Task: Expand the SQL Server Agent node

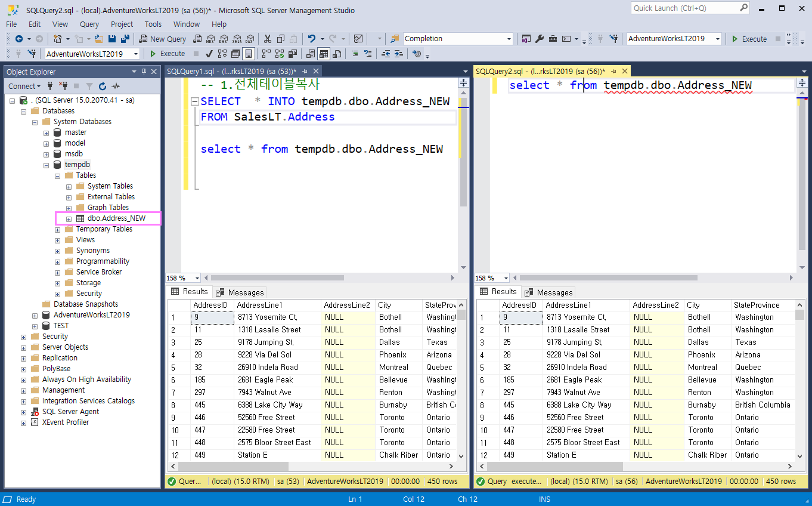Action: 24,412
